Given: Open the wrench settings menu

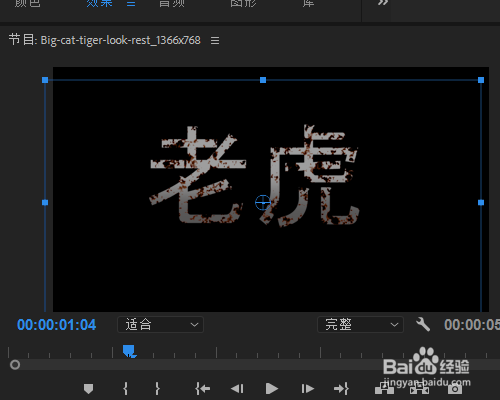Looking at the screenshot, I should (x=423, y=324).
